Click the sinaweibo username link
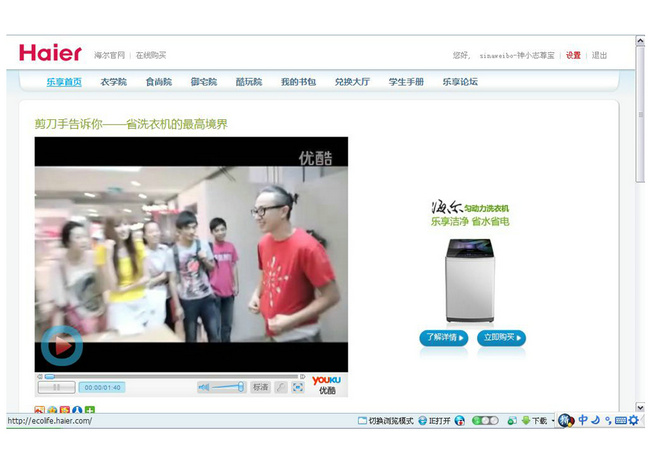This screenshot has width=650, height=459. click(x=517, y=55)
